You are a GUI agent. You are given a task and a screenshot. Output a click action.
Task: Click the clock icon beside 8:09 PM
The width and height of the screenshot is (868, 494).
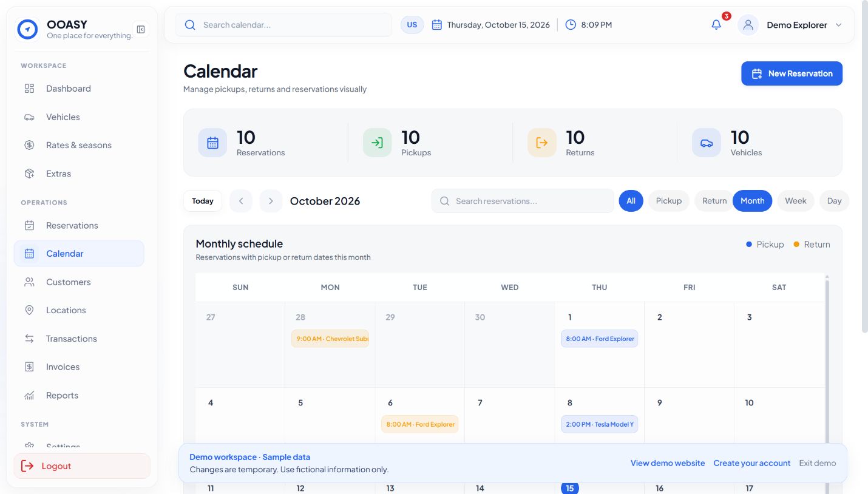coord(571,25)
